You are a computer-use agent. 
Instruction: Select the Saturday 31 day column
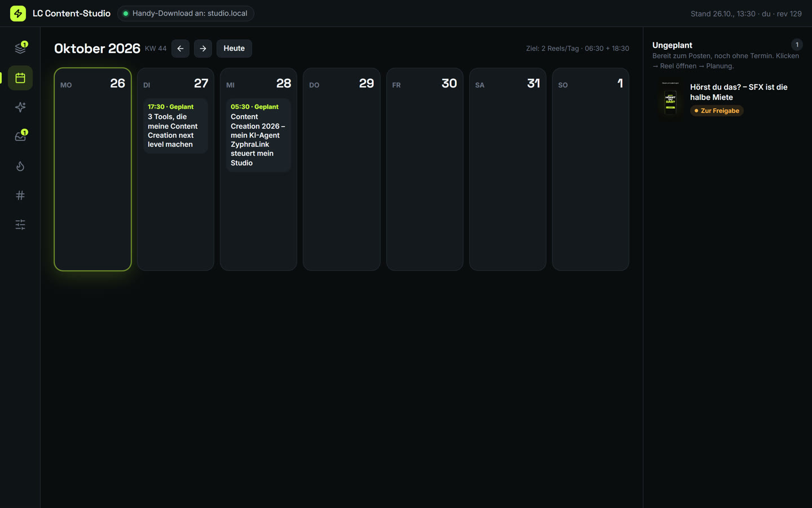click(x=507, y=169)
